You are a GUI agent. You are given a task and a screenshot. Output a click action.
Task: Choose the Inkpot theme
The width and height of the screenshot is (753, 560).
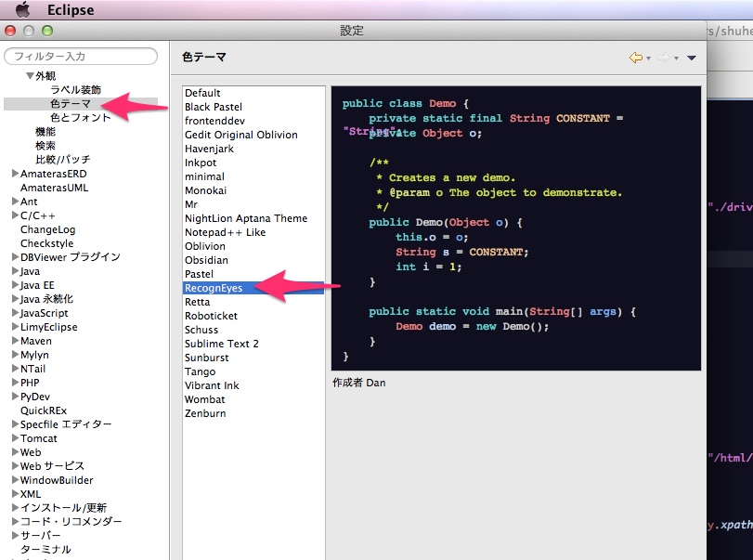coord(201,163)
